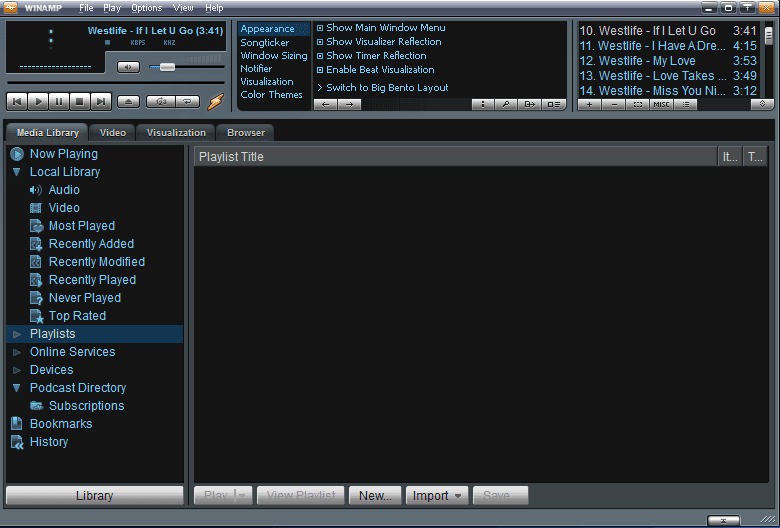780x528 pixels.
Task: Open the Import dropdown
Action: 437,496
